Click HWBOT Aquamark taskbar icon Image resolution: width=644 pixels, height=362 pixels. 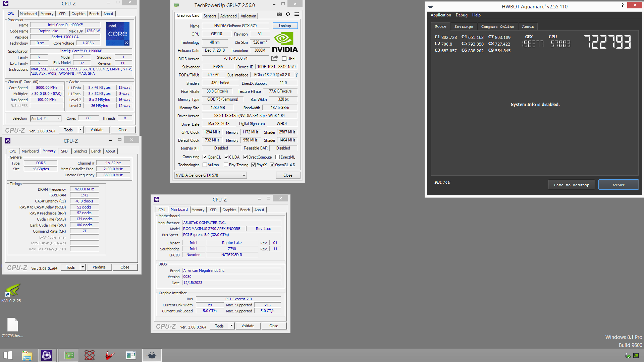pos(152,355)
